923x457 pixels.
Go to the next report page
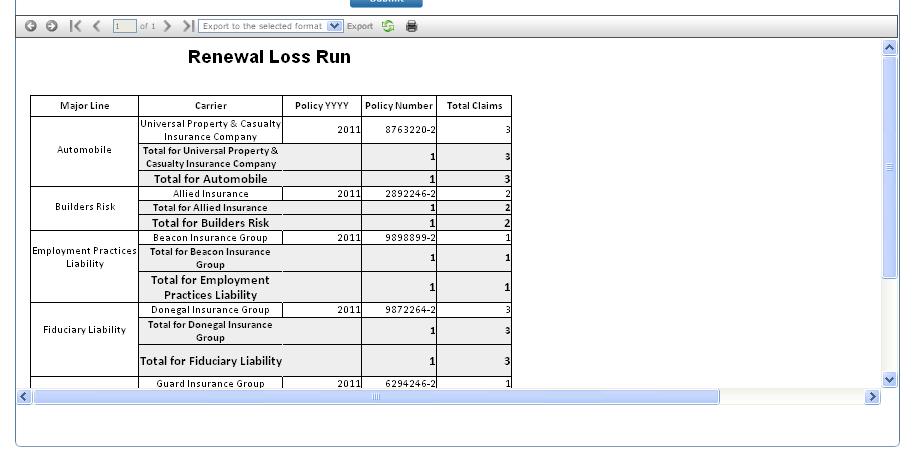pyautogui.click(x=167, y=26)
